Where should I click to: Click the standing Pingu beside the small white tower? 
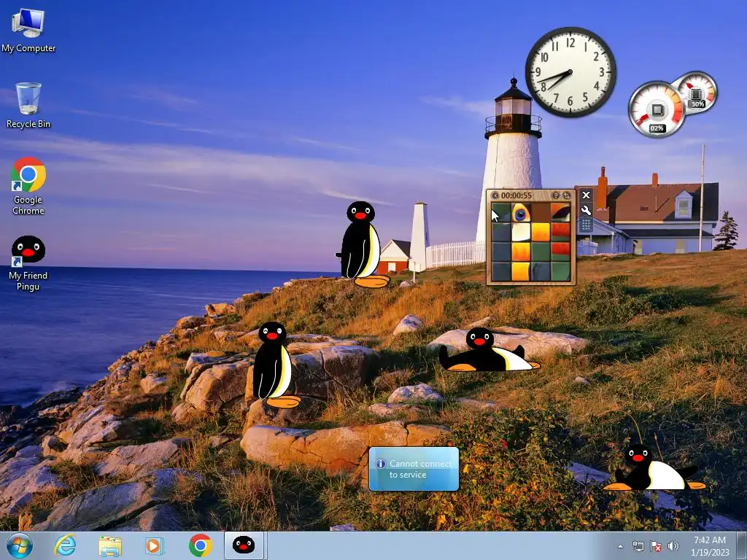[362, 244]
